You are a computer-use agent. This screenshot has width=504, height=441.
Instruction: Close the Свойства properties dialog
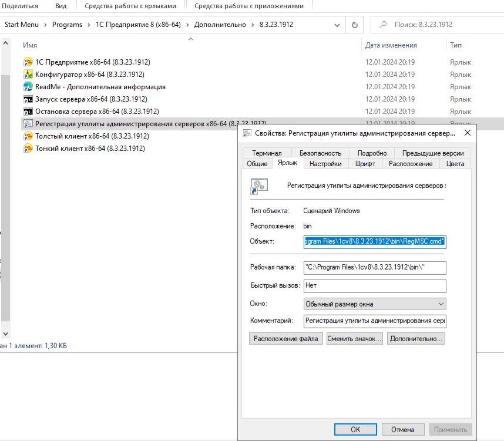pyautogui.click(x=468, y=133)
